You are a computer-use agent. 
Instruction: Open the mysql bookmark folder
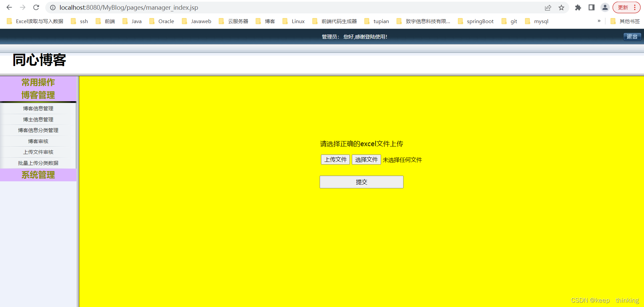click(x=537, y=21)
